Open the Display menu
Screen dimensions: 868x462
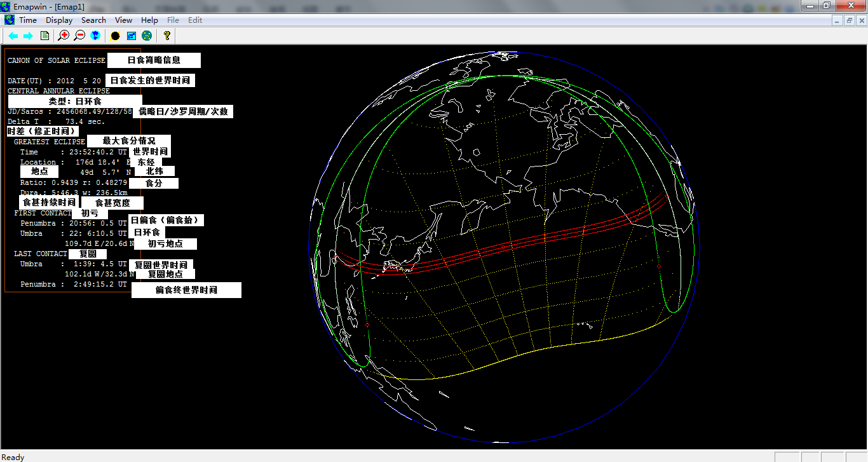coord(59,20)
